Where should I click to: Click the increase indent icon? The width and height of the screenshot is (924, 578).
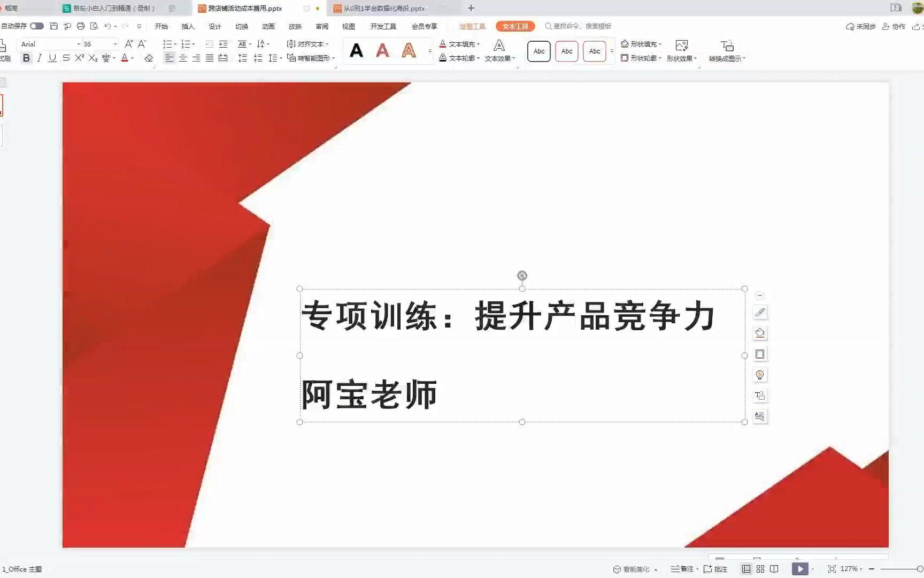(223, 44)
